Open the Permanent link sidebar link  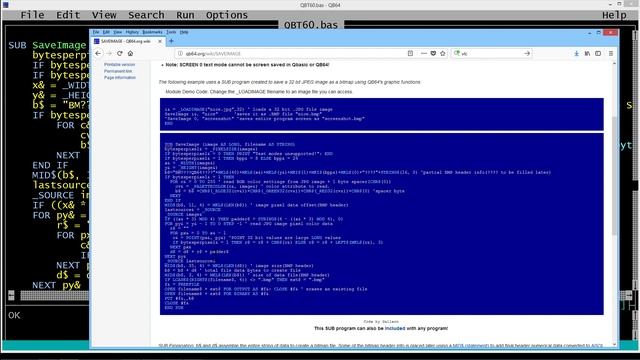[118, 71]
